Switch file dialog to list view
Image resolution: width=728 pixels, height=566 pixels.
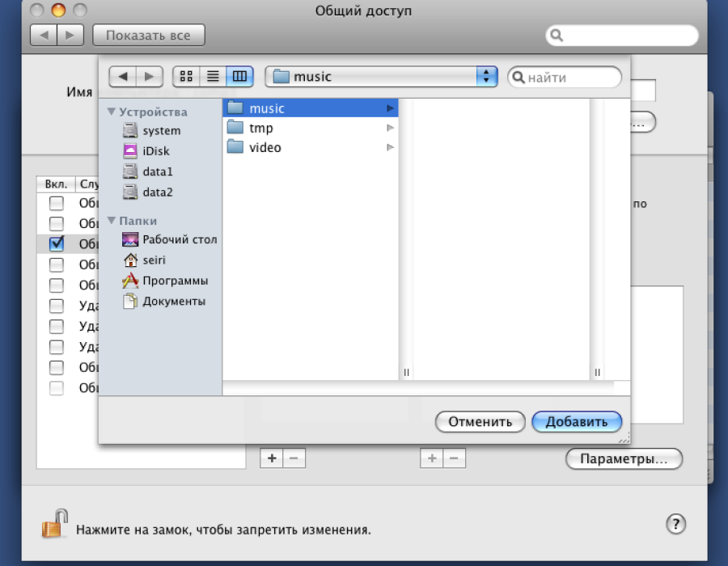tap(213, 77)
